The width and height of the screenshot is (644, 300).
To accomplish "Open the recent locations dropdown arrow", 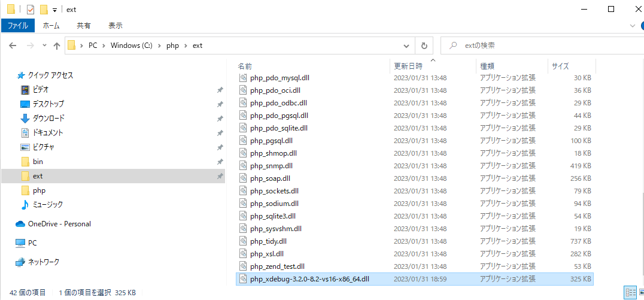I will tap(44, 46).
